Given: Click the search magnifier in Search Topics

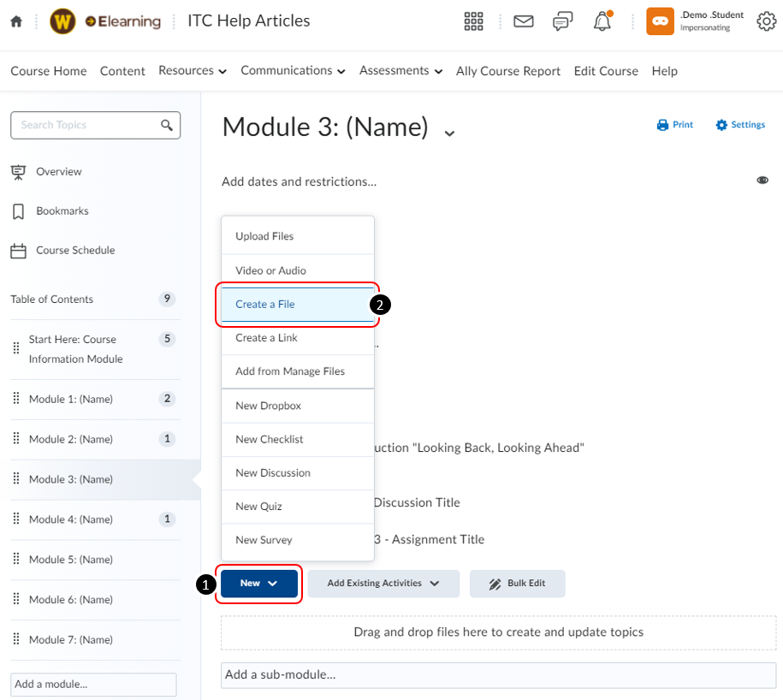Looking at the screenshot, I should pyautogui.click(x=167, y=125).
